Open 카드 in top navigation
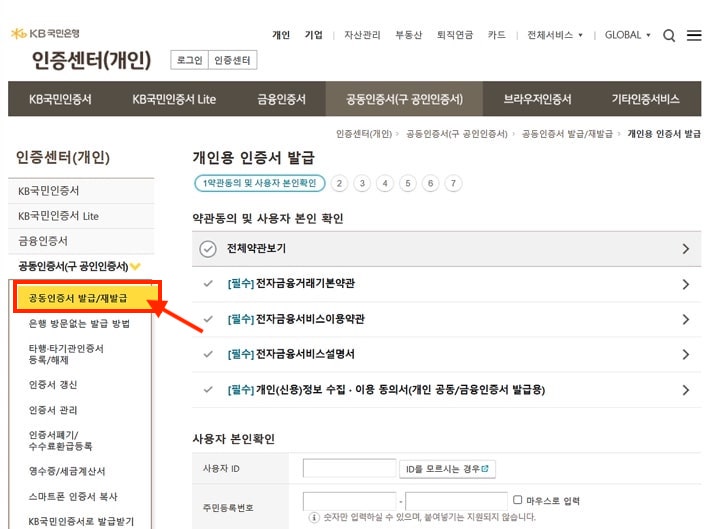 tap(496, 35)
